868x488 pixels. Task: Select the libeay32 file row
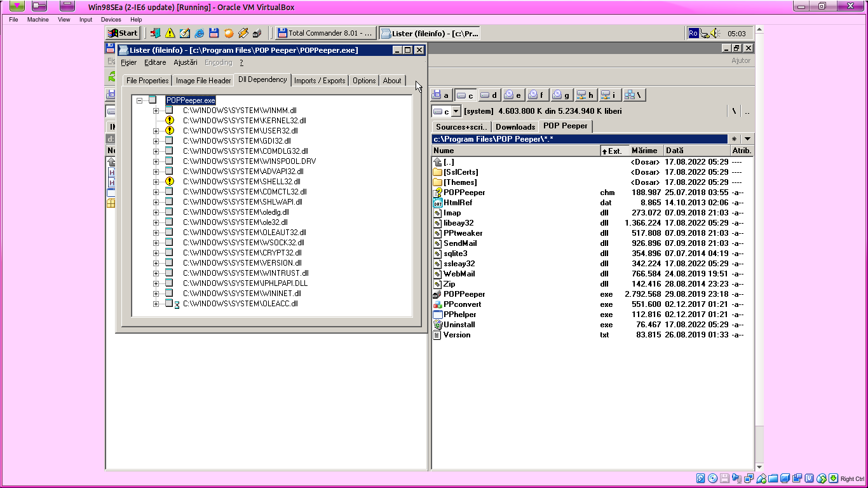(592, 223)
